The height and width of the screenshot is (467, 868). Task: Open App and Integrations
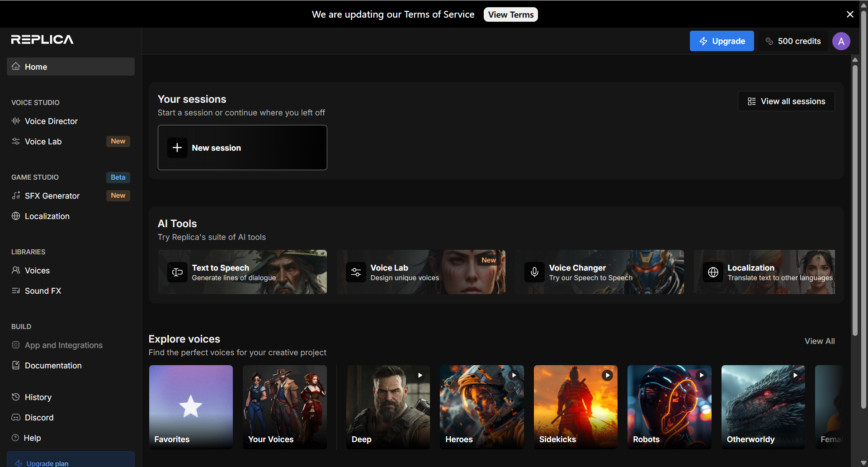coord(71,345)
